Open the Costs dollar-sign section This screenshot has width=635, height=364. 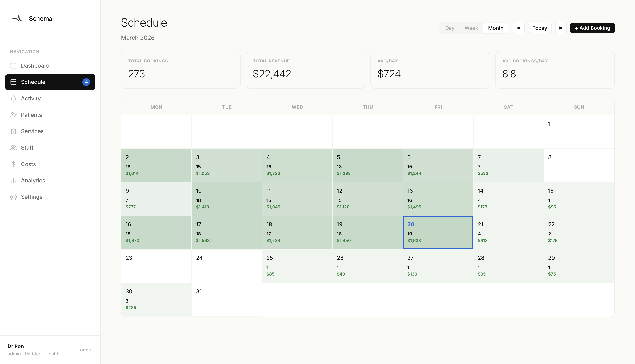tap(28, 164)
